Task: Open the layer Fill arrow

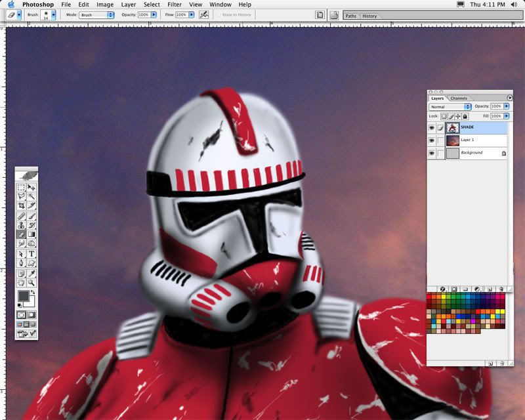Action: click(x=507, y=116)
